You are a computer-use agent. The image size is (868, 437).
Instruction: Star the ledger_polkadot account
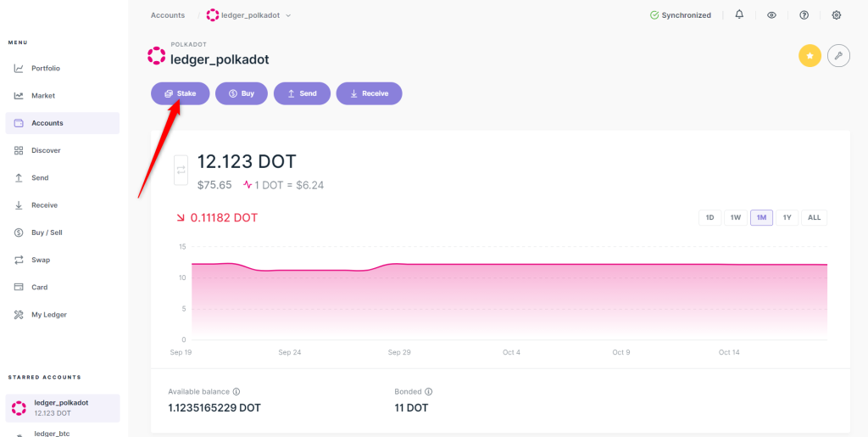coord(810,56)
